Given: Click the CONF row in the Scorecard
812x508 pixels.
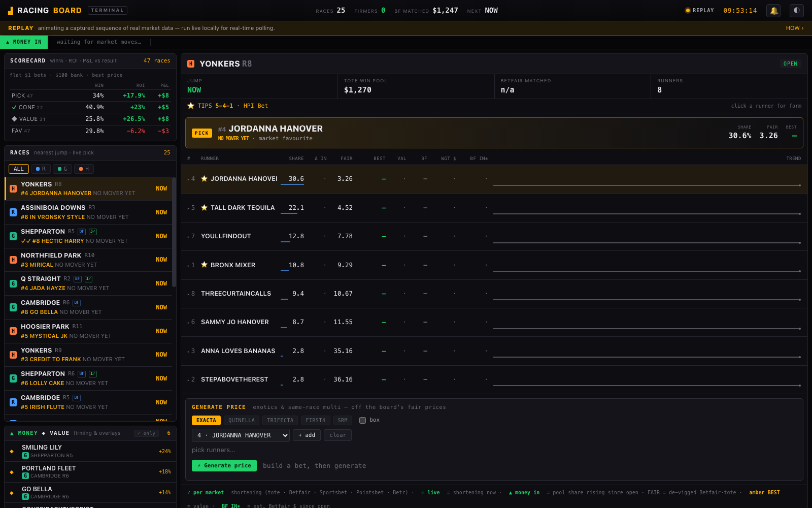Looking at the screenshot, I should pos(90,107).
